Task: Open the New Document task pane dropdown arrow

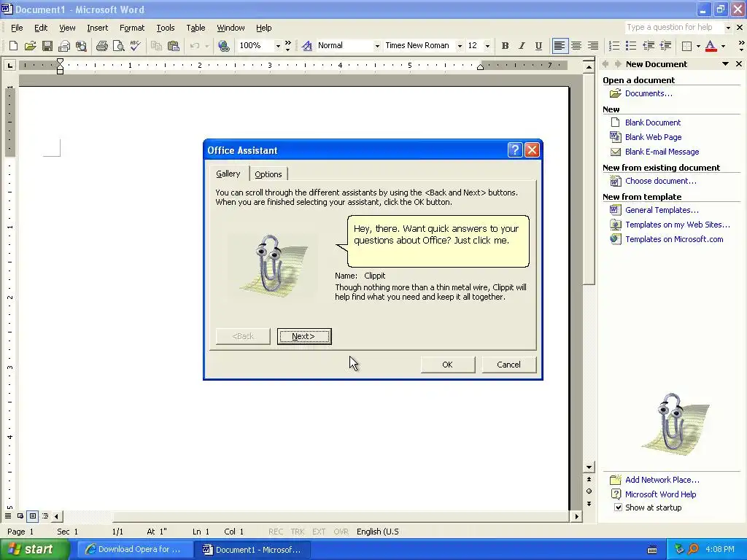Action: pos(725,64)
